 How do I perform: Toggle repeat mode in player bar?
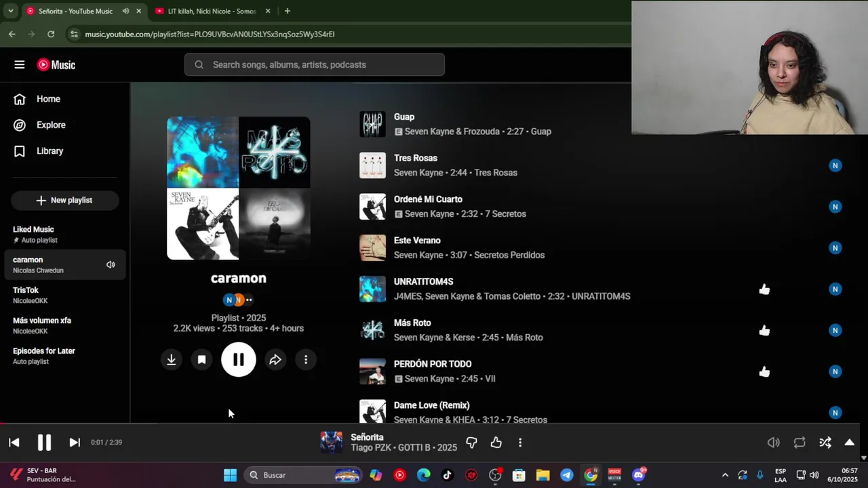pos(800,443)
